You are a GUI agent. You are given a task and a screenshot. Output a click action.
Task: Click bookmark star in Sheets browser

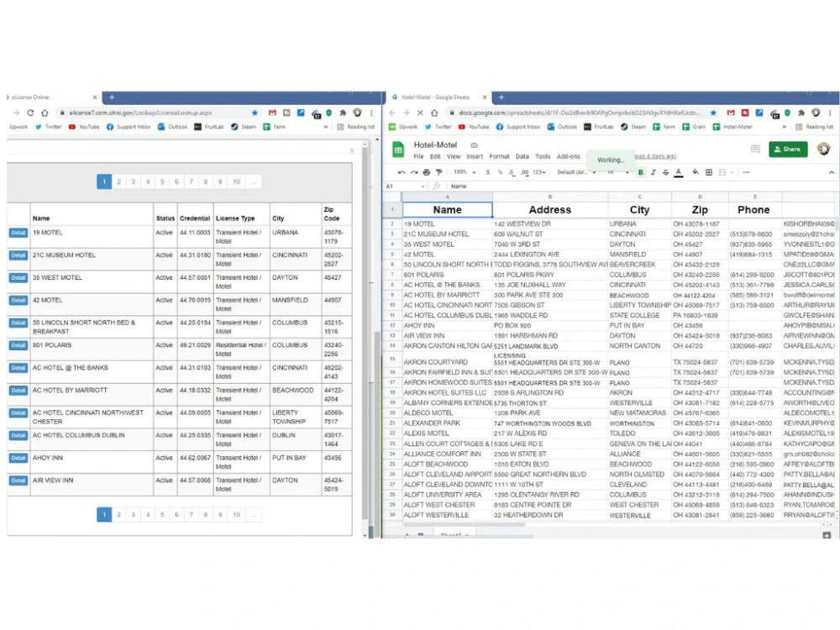click(713, 113)
